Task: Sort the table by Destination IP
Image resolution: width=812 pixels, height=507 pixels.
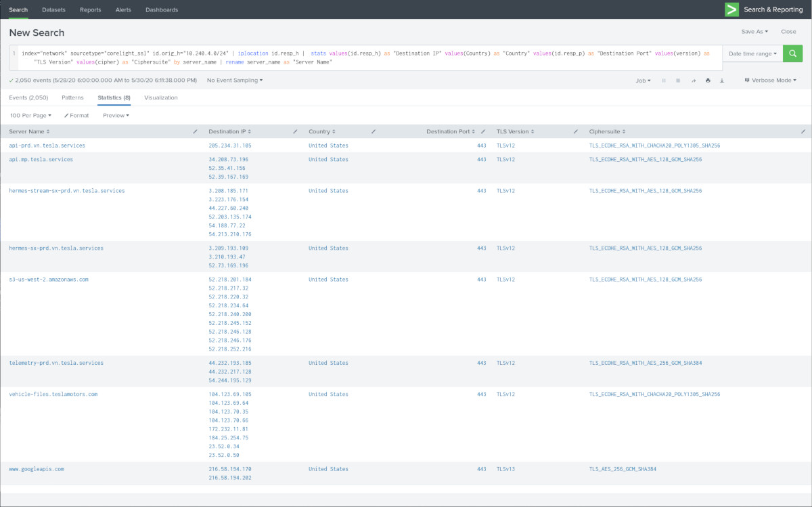Action: pos(230,131)
